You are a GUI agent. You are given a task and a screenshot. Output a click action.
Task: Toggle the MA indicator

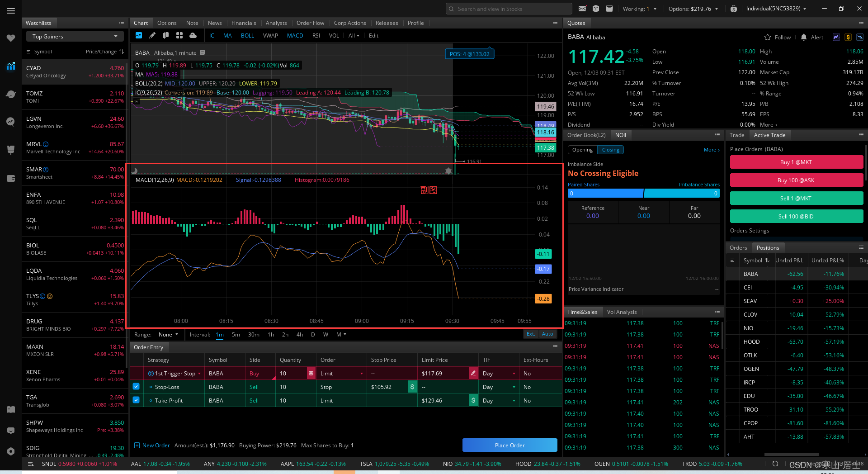227,36
